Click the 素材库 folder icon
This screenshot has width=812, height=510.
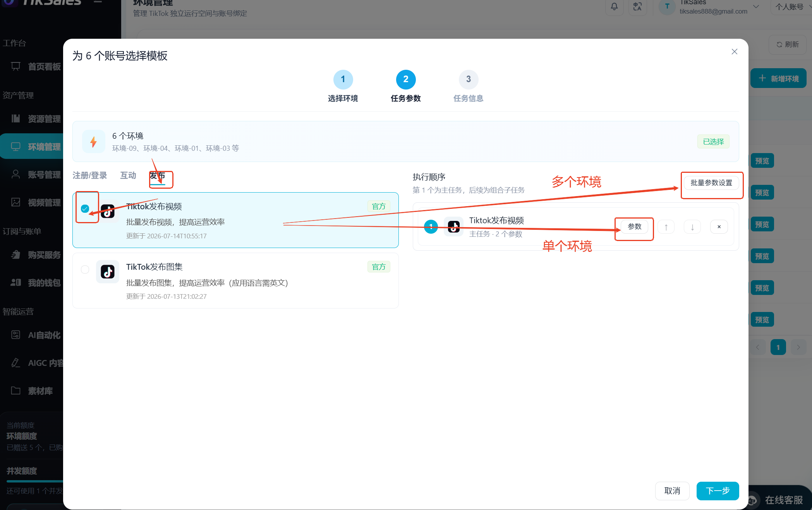point(15,391)
